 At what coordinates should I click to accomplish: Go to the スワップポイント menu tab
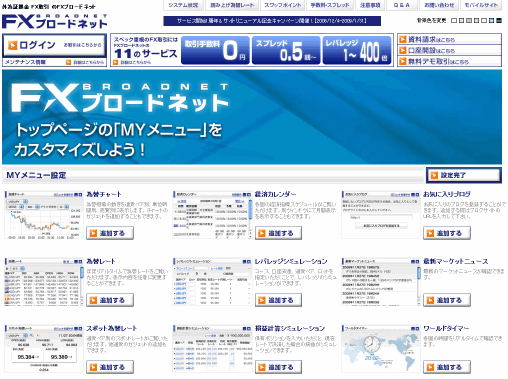[x=282, y=5]
